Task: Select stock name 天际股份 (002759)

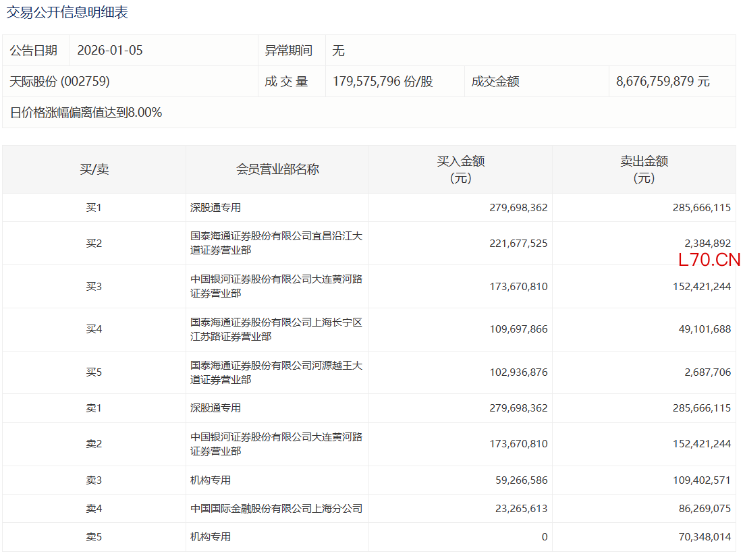Action: [x=60, y=82]
